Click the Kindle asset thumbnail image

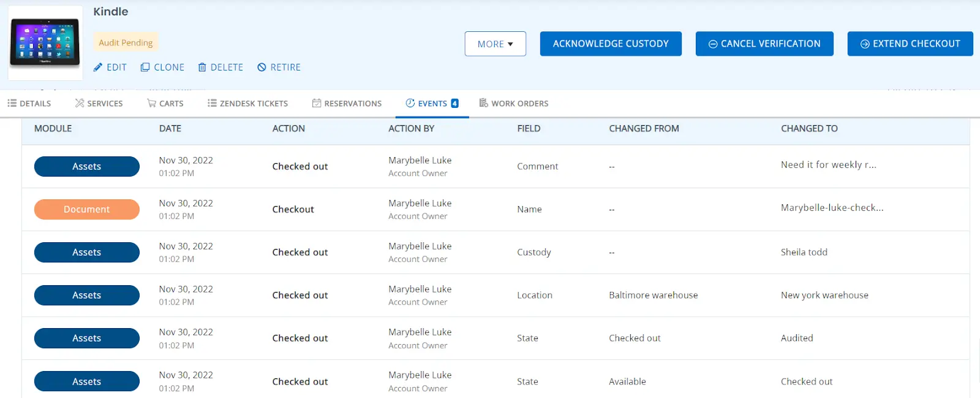(45, 43)
